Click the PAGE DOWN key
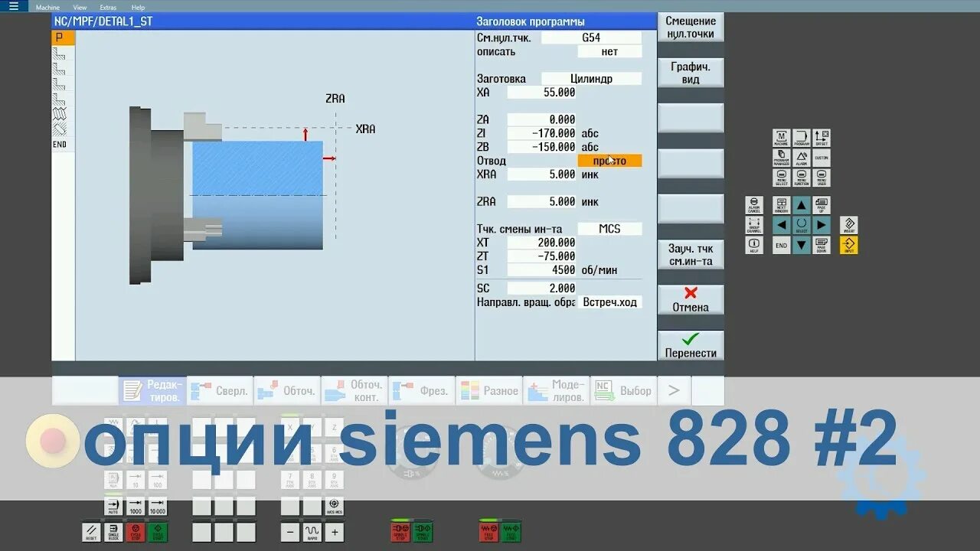This screenshot has height=551, width=980. coord(821,245)
